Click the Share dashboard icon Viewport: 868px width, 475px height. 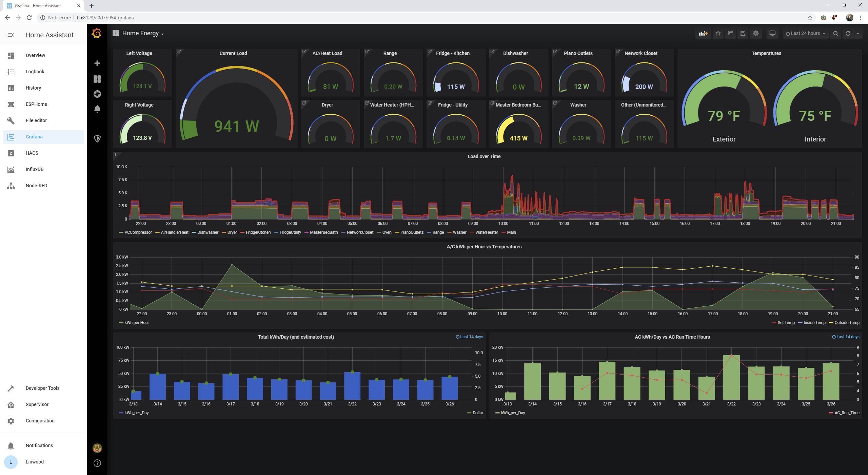pyautogui.click(x=731, y=33)
